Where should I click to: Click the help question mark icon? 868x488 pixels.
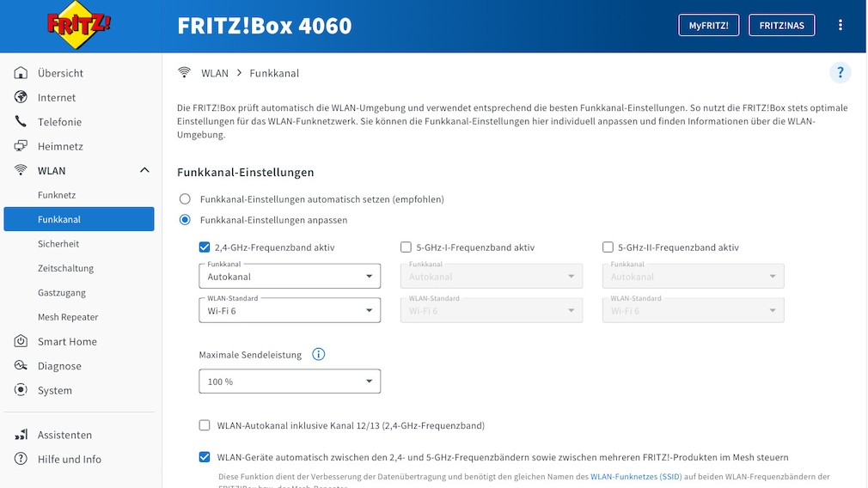pyautogui.click(x=840, y=73)
